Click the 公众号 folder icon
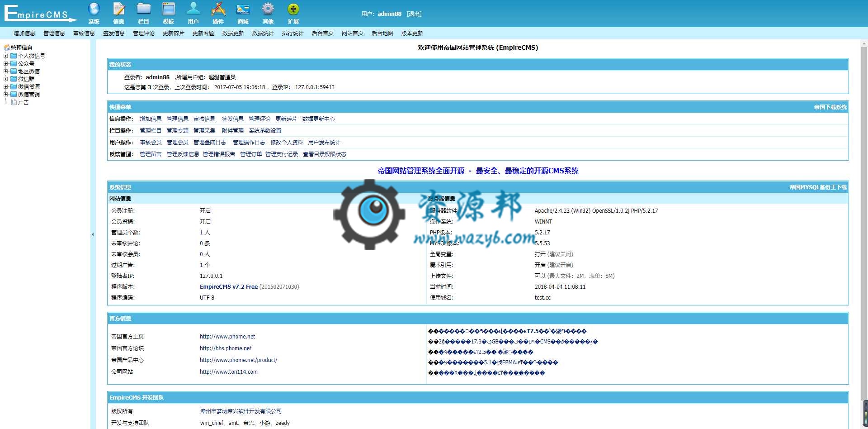Screen dimensions: 868x429 coord(14,63)
